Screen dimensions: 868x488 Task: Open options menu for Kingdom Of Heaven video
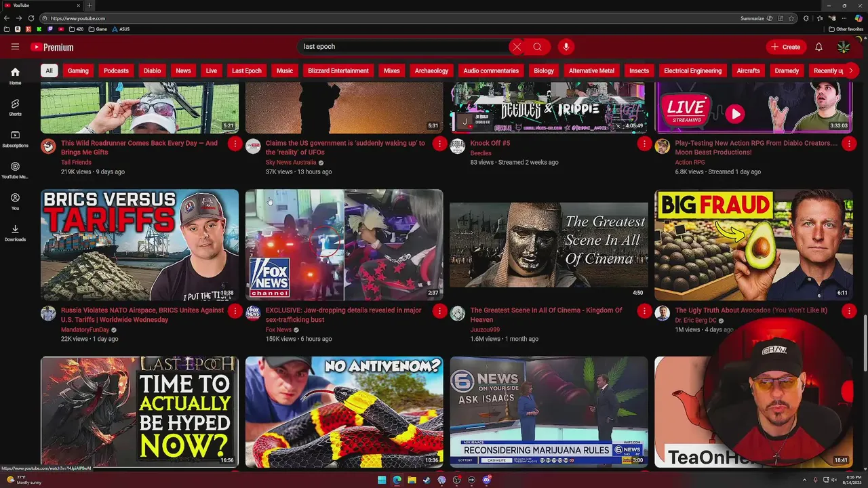(644, 311)
